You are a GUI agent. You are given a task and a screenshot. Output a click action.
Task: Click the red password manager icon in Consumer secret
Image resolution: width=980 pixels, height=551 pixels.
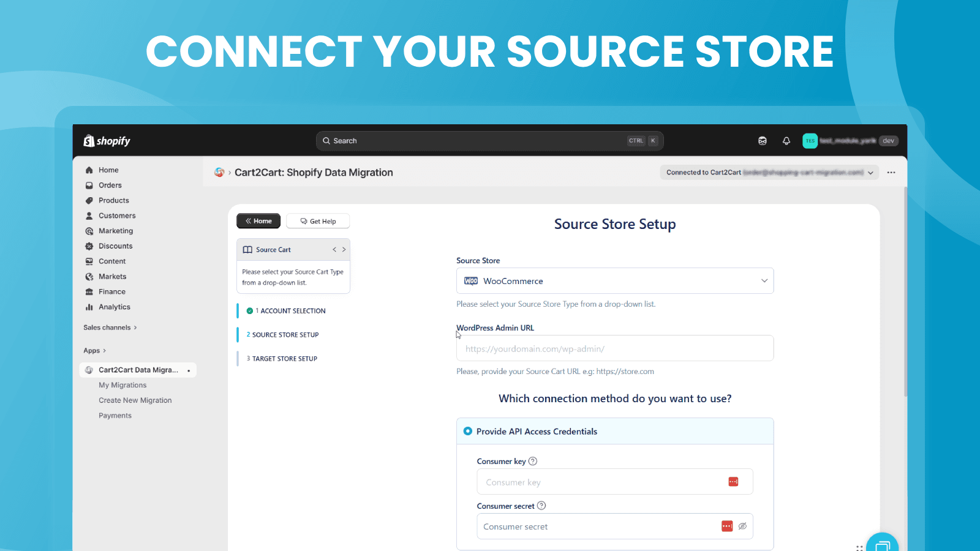tap(727, 527)
